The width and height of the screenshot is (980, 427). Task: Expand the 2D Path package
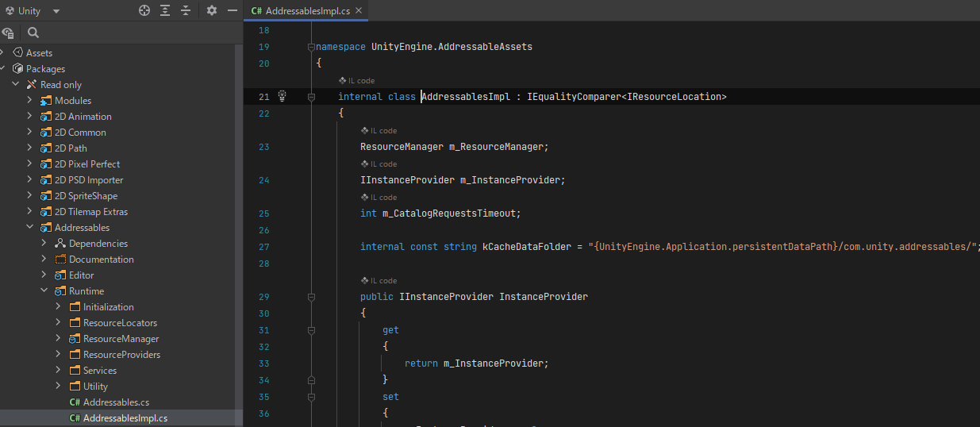pos(29,148)
